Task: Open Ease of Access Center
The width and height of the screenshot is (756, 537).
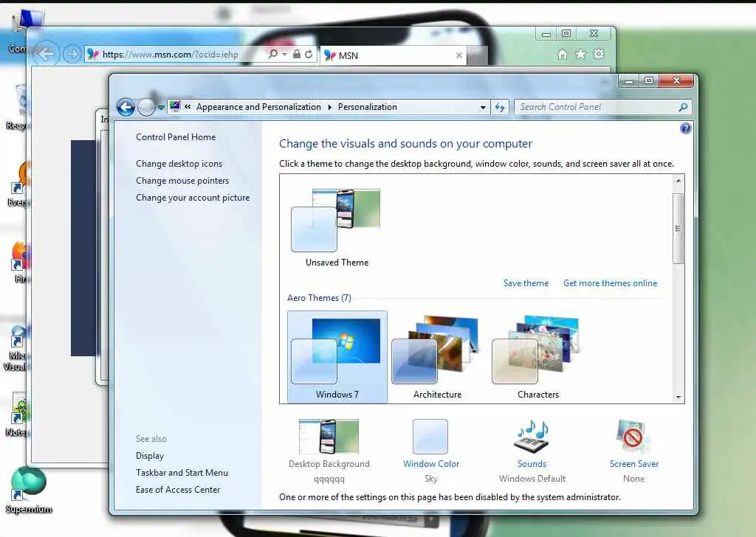Action: pyautogui.click(x=178, y=490)
